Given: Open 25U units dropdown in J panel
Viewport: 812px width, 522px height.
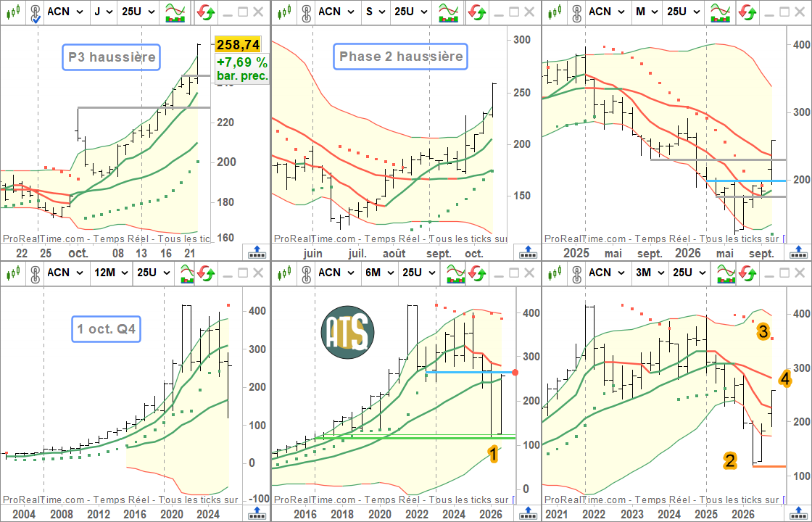Looking at the screenshot, I should 138,12.
